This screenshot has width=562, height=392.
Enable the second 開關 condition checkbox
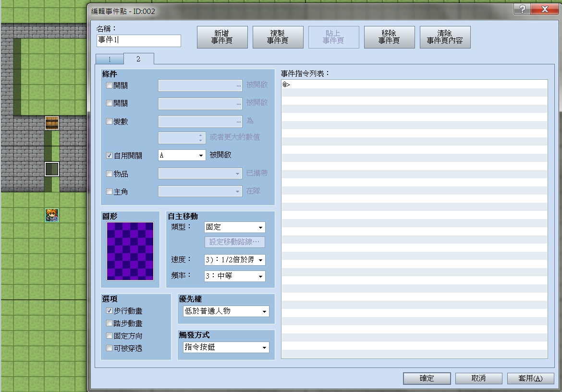coord(110,103)
